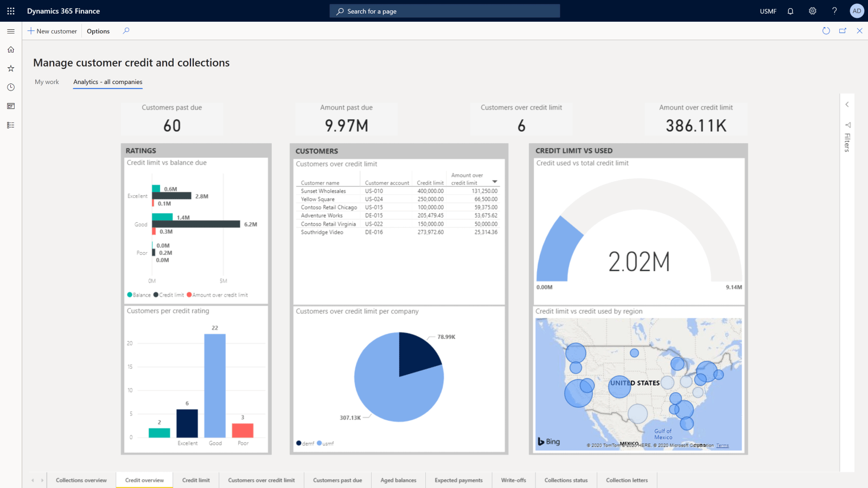This screenshot has height=488, width=868.
Task: Open the Credit limit tab at bottom
Action: (196, 480)
